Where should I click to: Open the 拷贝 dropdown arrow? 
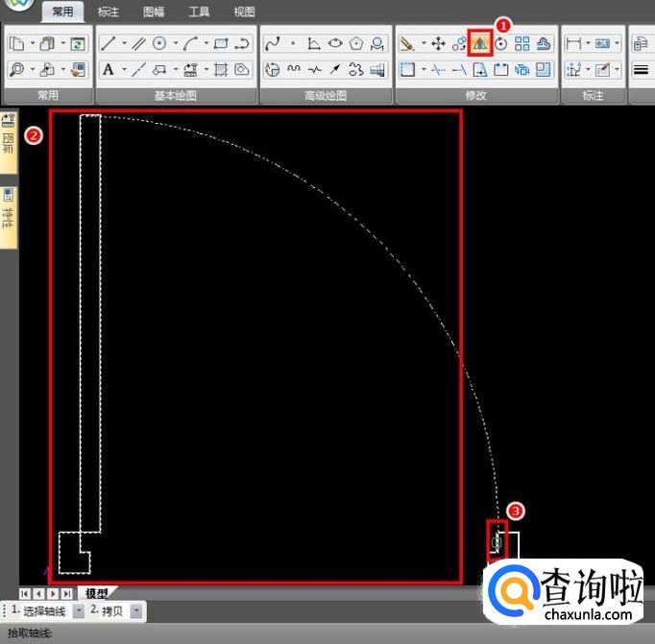pyautogui.click(x=136, y=611)
